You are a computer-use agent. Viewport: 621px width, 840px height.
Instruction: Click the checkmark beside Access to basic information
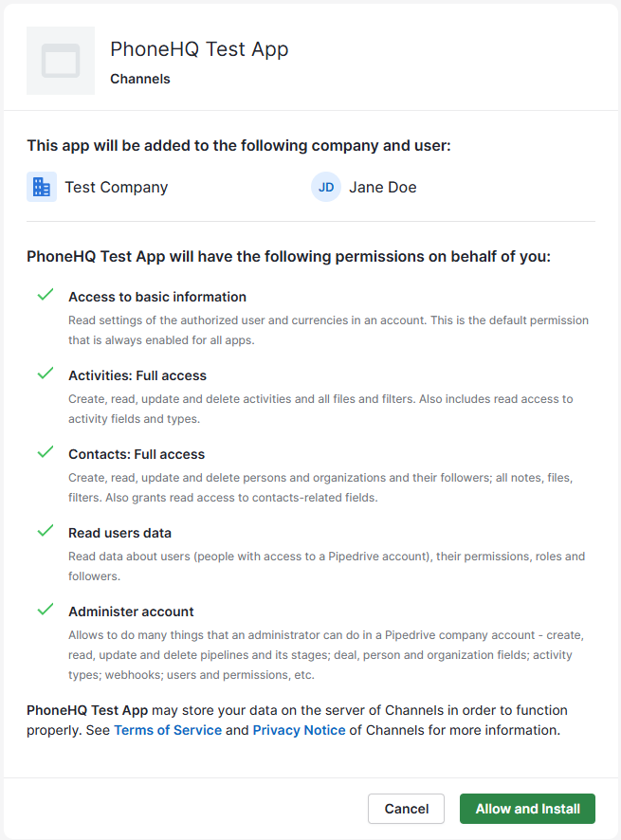(45, 296)
